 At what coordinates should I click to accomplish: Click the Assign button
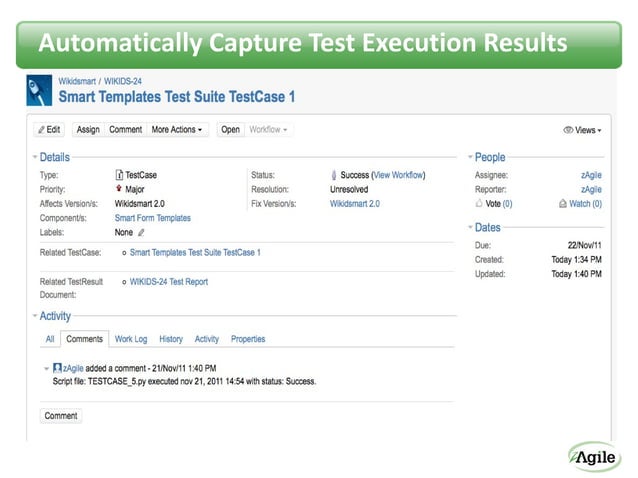pos(88,130)
